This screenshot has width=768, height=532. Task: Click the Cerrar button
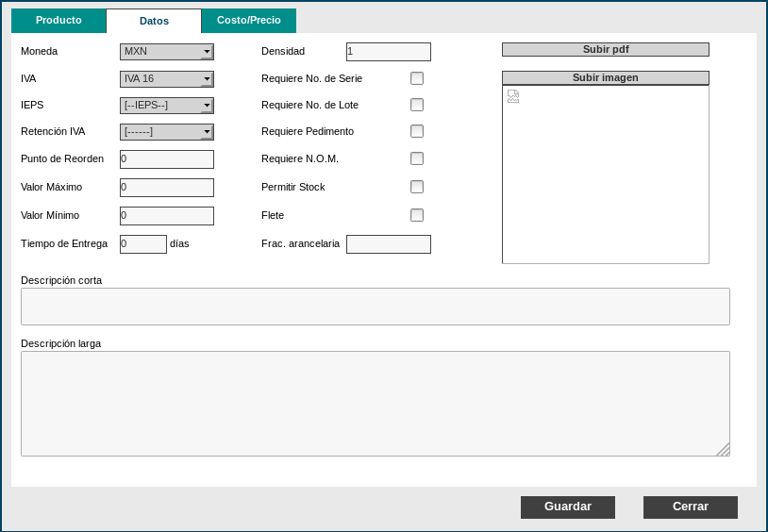coord(690,507)
